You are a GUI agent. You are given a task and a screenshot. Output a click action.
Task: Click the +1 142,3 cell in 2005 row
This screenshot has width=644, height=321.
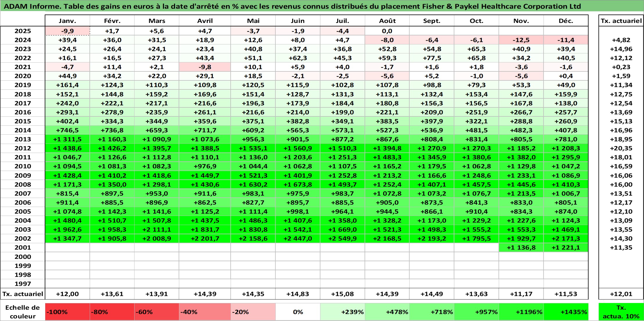coord(112,212)
